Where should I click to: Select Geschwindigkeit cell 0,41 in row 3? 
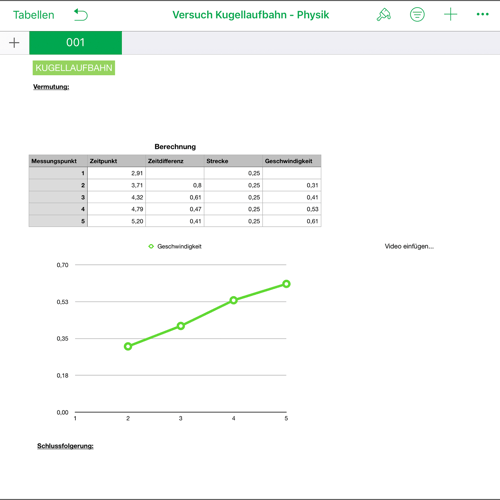(x=292, y=197)
